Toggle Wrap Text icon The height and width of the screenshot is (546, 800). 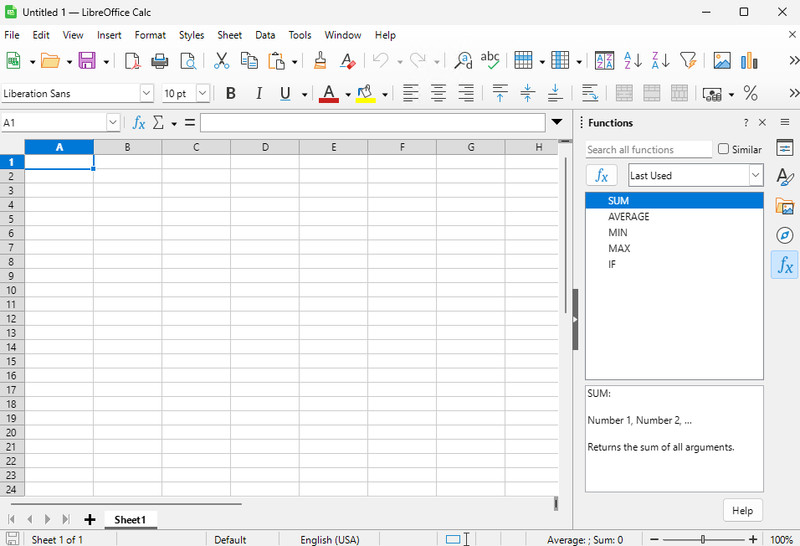590,93
